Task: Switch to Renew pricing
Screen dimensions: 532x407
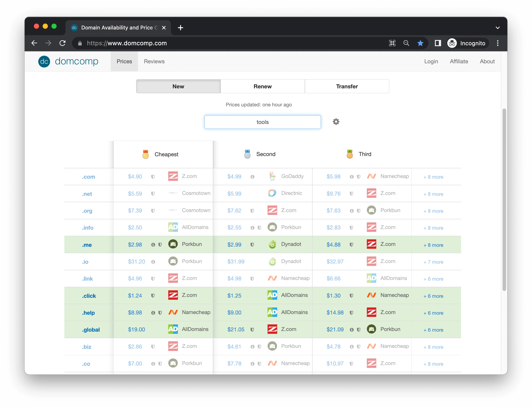Action: click(x=262, y=86)
